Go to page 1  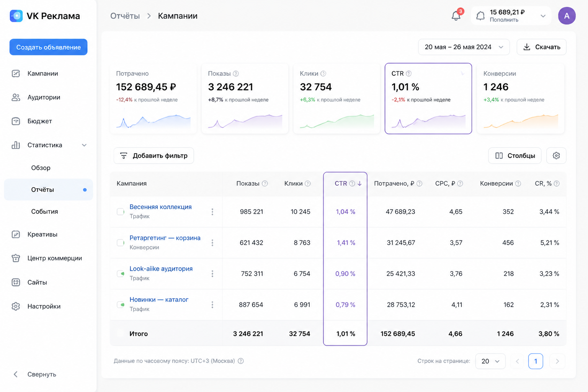pos(536,361)
